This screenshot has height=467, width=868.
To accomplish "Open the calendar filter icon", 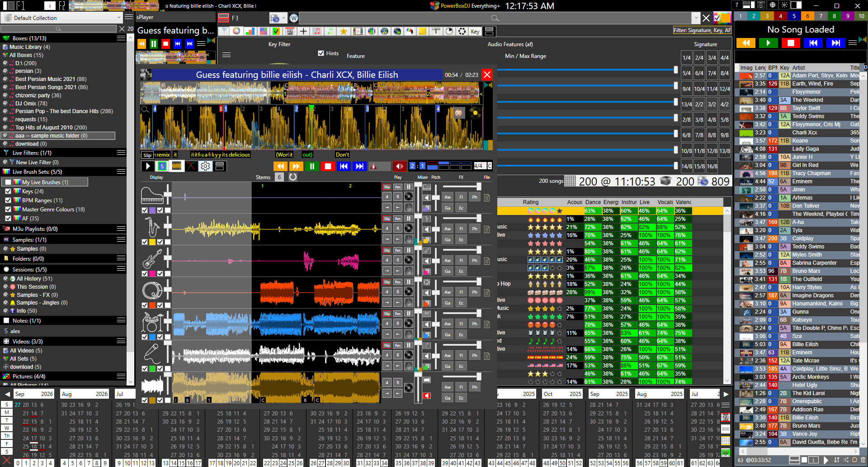I will pyautogui.click(x=290, y=31).
